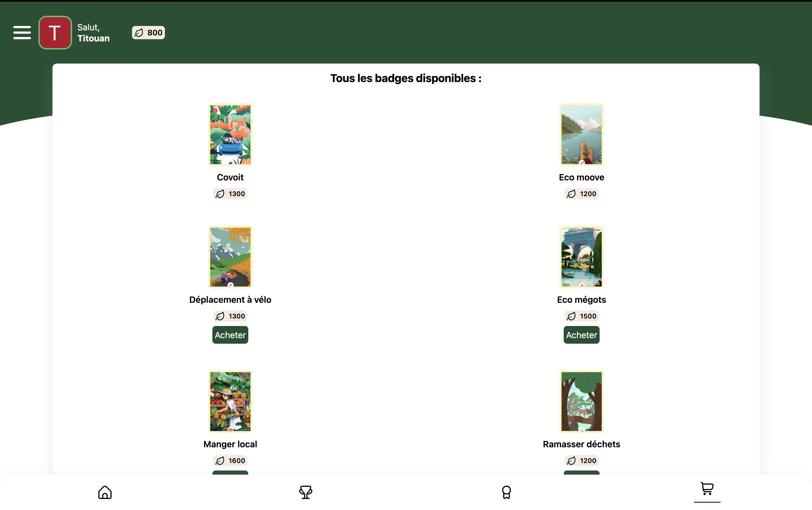Image resolution: width=812 pixels, height=510 pixels.
Task: Go to the home tab icon
Action: pyautogui.click(x=105, y=492)
